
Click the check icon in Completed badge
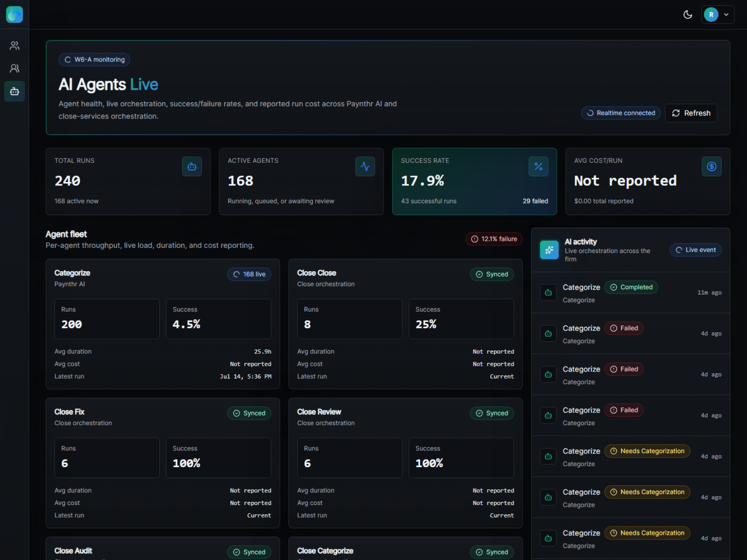614,287
